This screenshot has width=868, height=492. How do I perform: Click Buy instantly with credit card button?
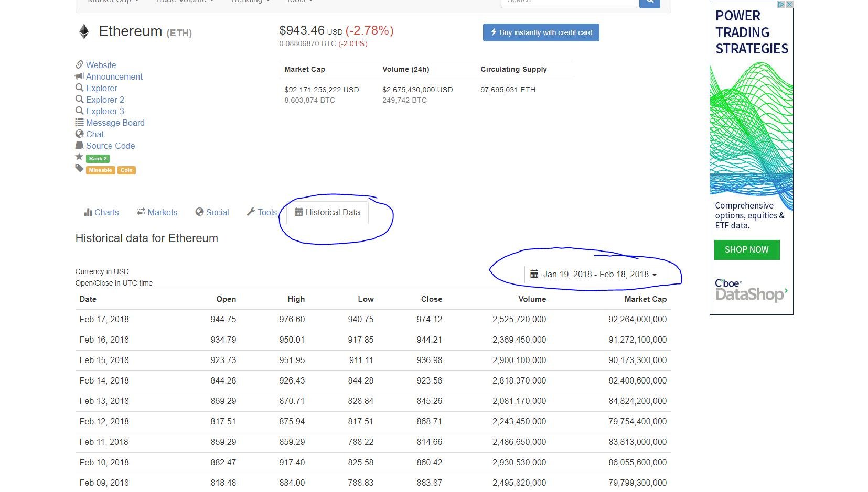541,32
